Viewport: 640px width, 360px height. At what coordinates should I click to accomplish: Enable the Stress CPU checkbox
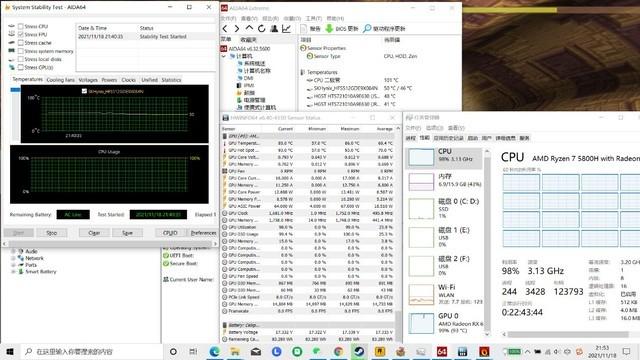(x=20, y=27)
